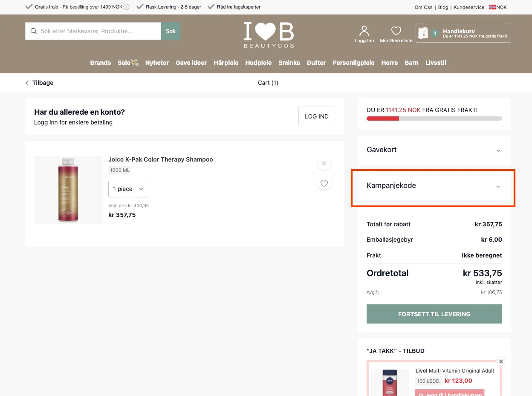Expand the Gavekort section

pos(434,150)
